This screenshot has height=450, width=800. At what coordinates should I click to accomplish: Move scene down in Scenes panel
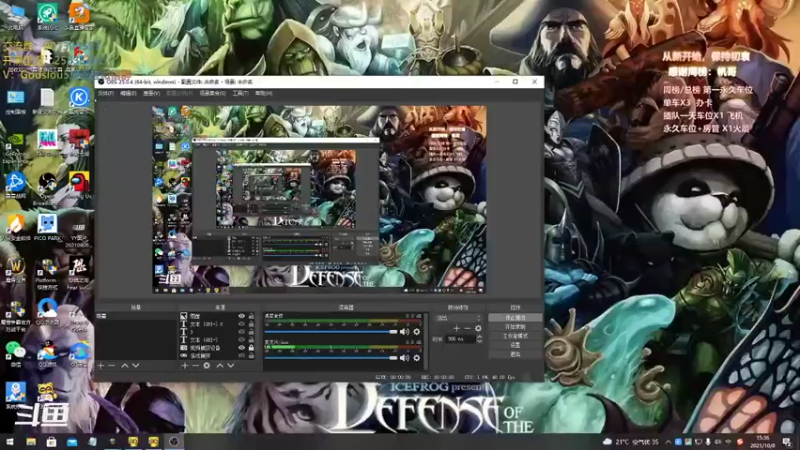(136, 365)
